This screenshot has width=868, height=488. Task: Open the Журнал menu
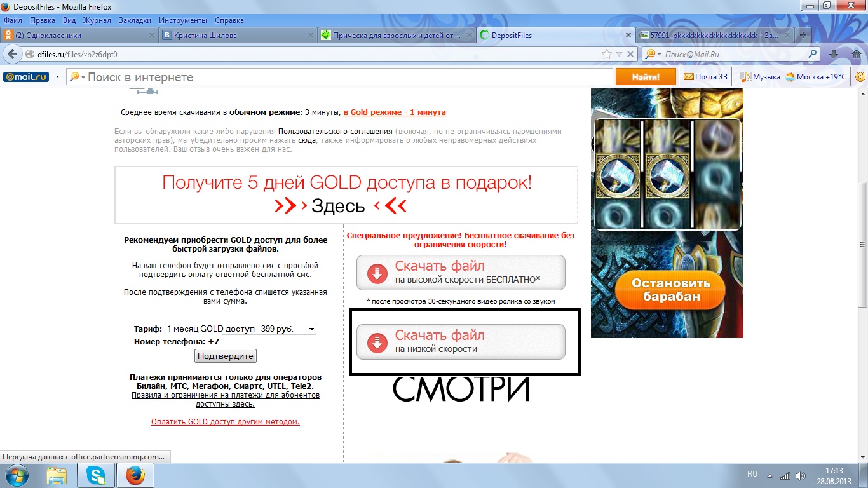pyautogui.click(x=97, y=20)
